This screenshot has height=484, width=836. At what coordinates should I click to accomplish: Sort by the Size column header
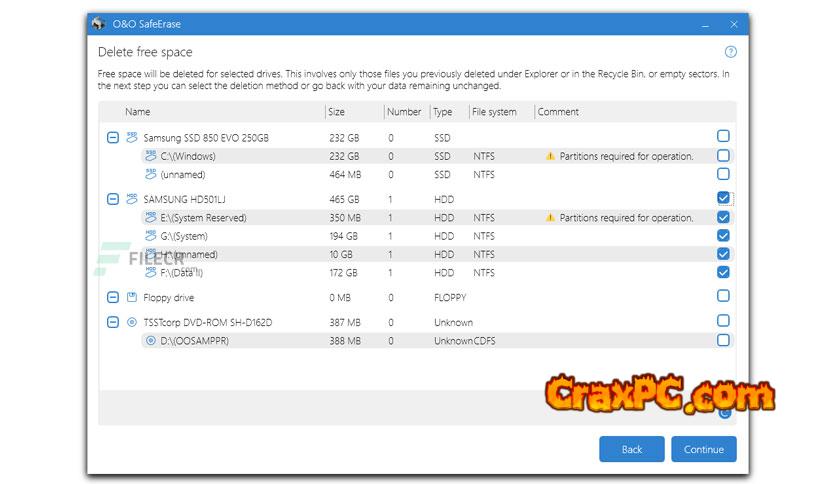click(336, 112)
